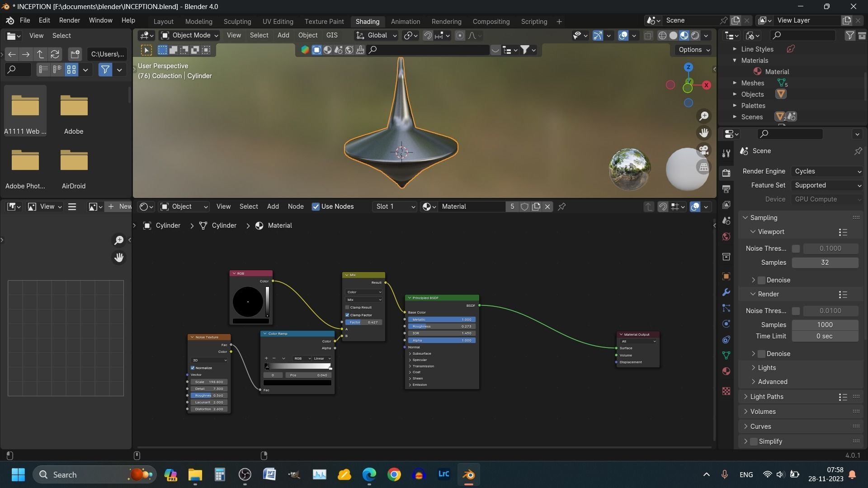Open the Output printer properties tab

726,189
